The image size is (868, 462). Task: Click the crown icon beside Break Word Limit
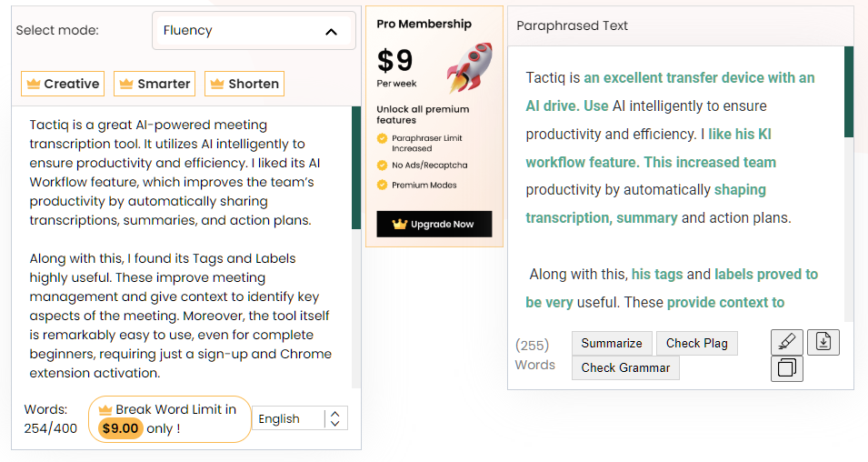click(x=105, y=410)
